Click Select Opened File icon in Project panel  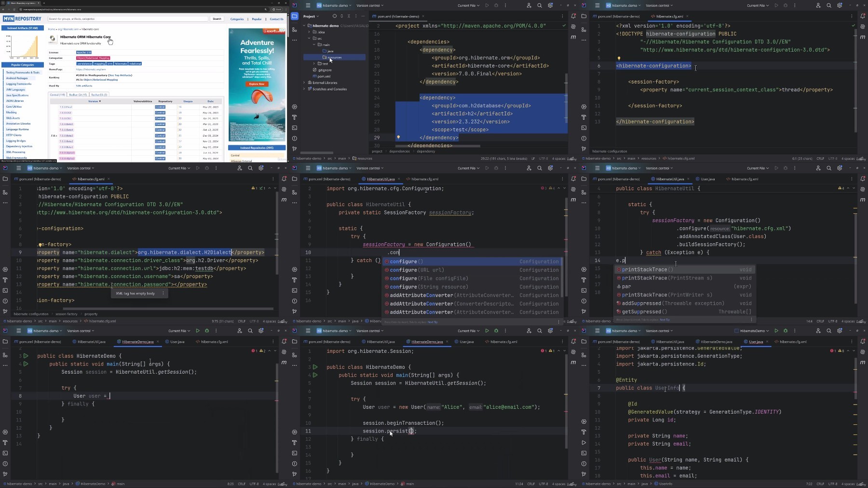click(x=335, y=16)
